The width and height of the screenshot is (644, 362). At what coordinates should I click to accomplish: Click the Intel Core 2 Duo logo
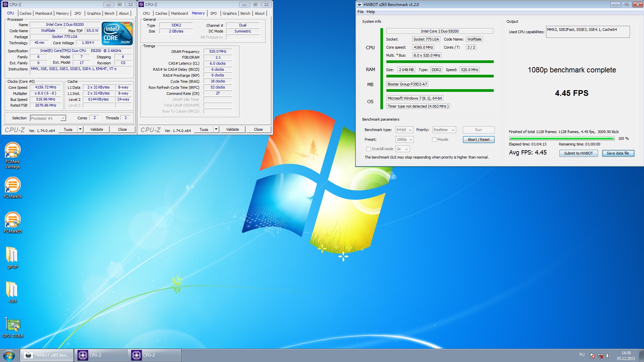117,33
